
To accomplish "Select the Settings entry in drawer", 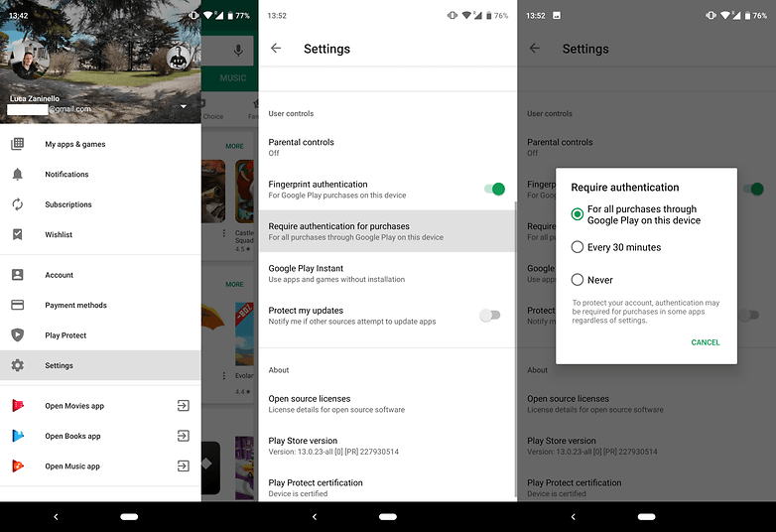I will [x=100, y=365].
